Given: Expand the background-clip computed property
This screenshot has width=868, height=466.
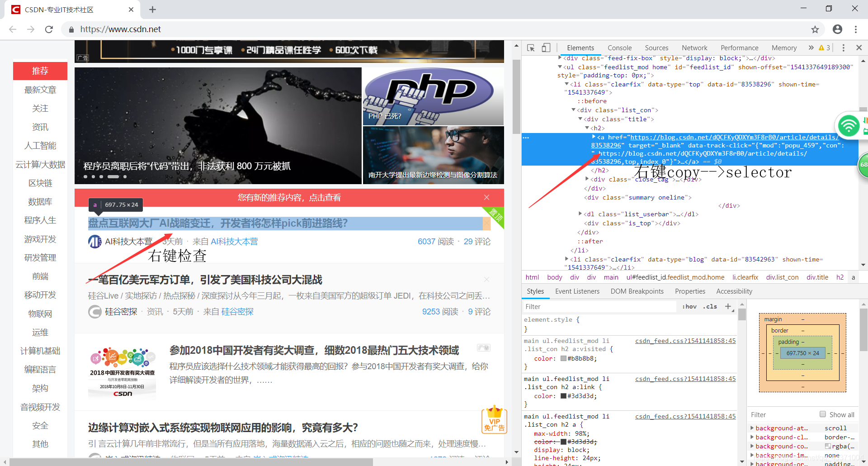Looking at the screenshot, I should [x=752, y=437].
